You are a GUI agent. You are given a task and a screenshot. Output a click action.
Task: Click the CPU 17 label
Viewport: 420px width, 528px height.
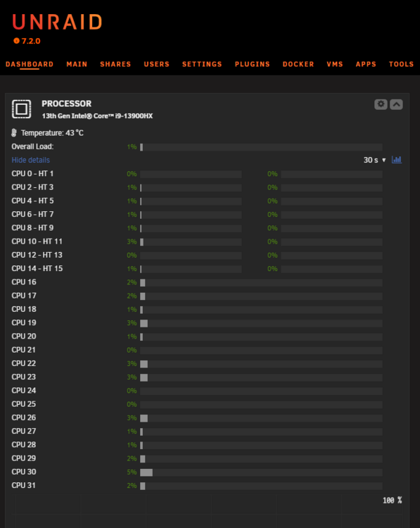(24, 296)
